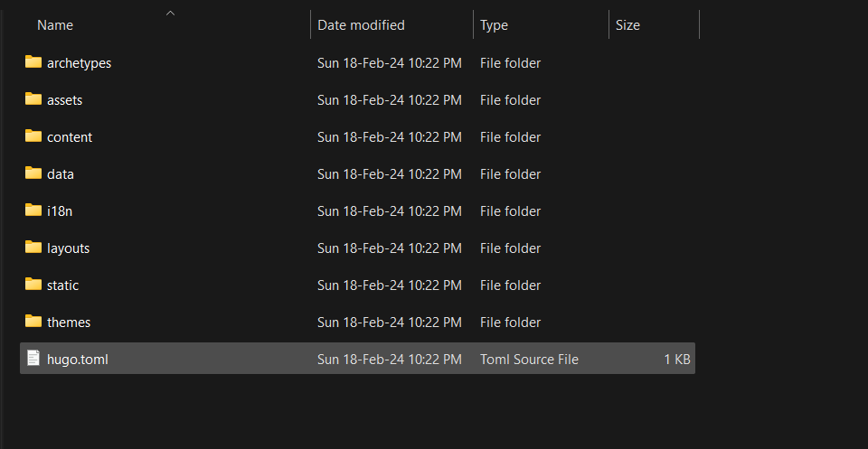Screen dimensions: 868x449
Task: Sort by the Size column header
Action: (x=627, y=25)
